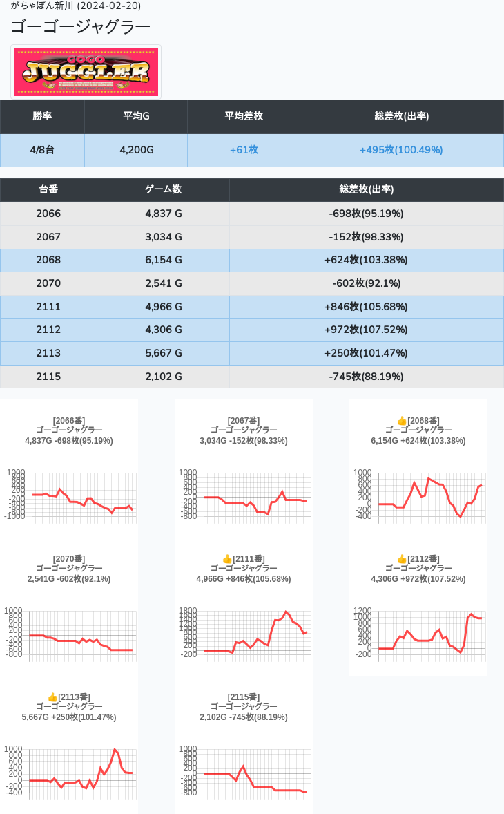Click the 6,154 G game count cell
The height and width of the screenshot is (814, 504).
click(x=163, y=260)
